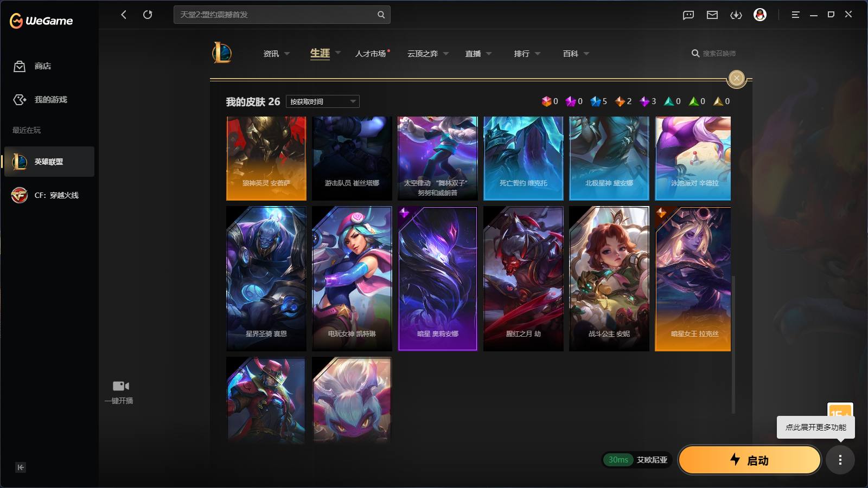Screen dimensions: 868x488
Task: Click the QQ penguin user avatar
Action: [760, 15]
